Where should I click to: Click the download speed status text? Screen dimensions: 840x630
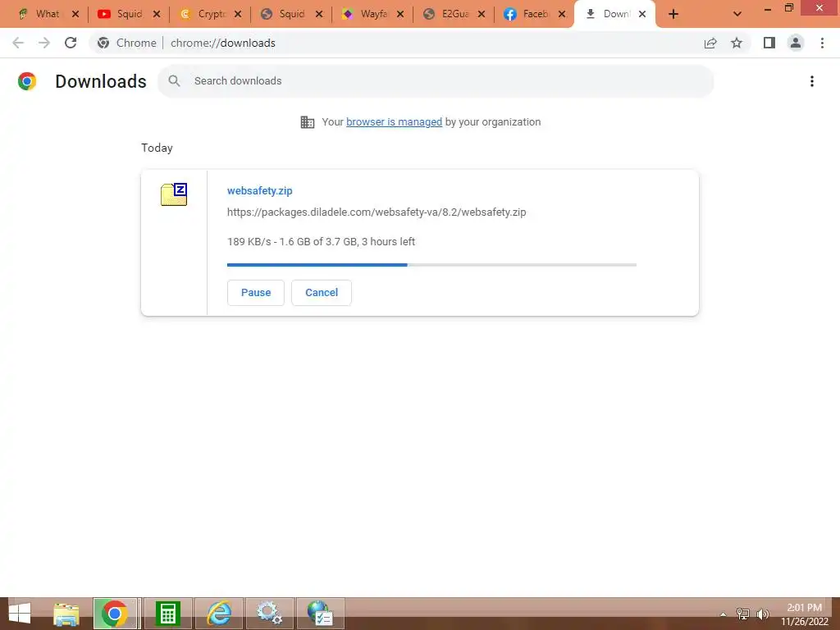[x=321, y=242]
